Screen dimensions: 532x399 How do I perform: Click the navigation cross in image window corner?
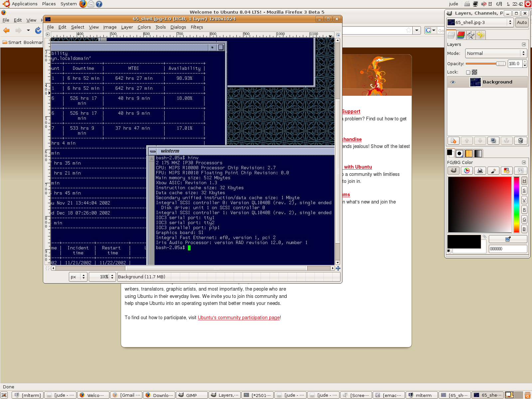pos(338,268)
